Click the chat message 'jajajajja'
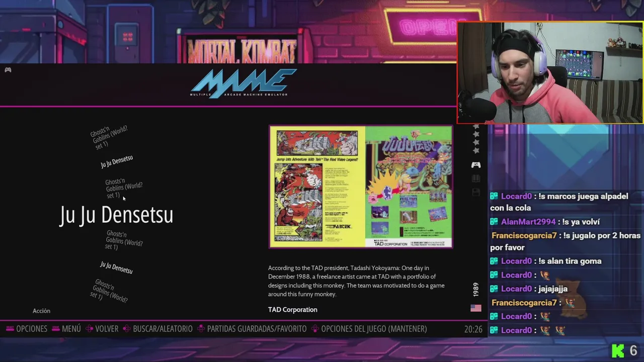 click(x=553, y=289)
